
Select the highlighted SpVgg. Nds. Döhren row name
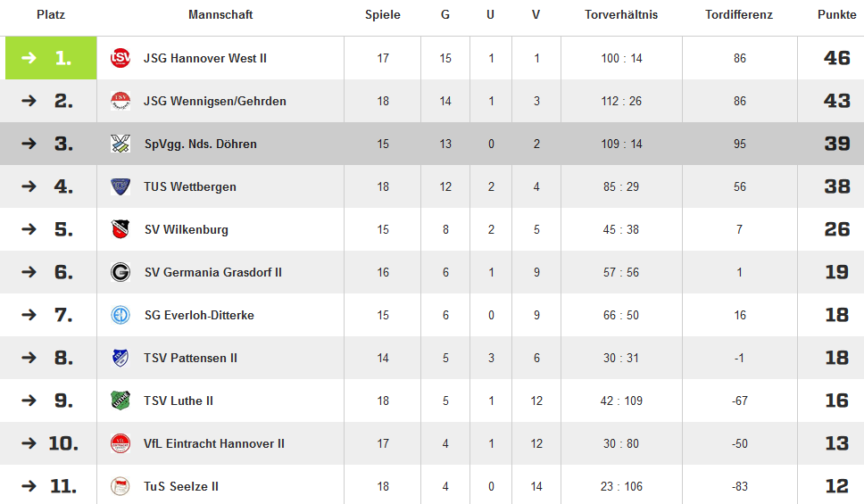pyautogui.click(x=201, y=145)
